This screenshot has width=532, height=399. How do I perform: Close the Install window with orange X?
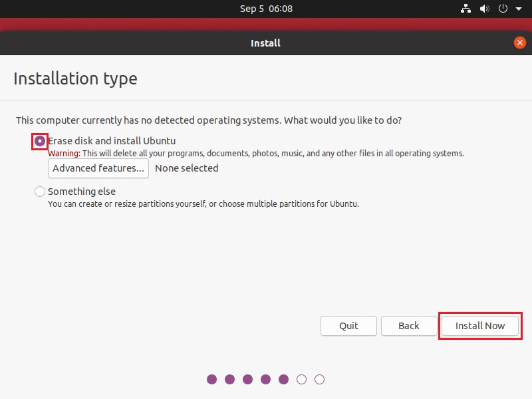[519, 43]
